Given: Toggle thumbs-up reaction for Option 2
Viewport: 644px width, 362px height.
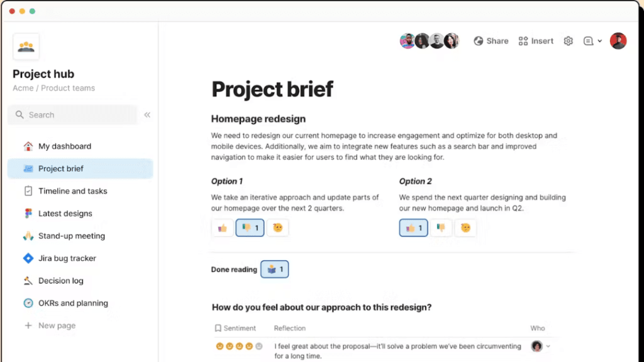Looking at the screenshot, I should point(413,228).
